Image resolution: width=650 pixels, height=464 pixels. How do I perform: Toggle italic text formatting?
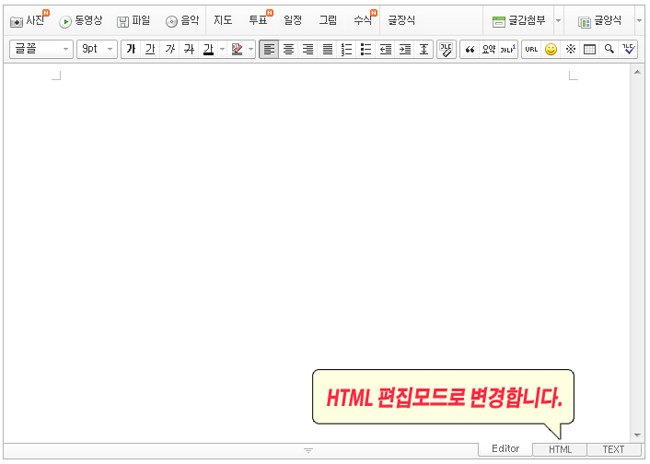coord(170,49)
